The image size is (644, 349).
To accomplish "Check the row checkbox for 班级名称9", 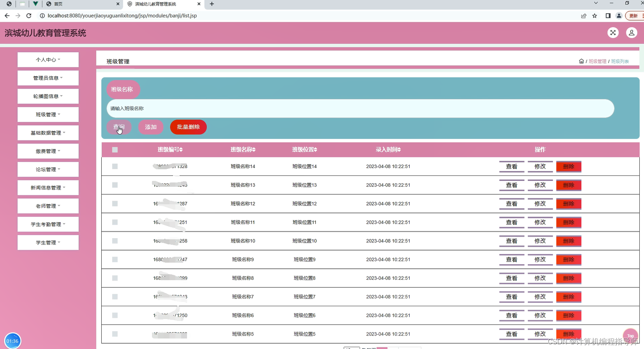I will (115, 260).
